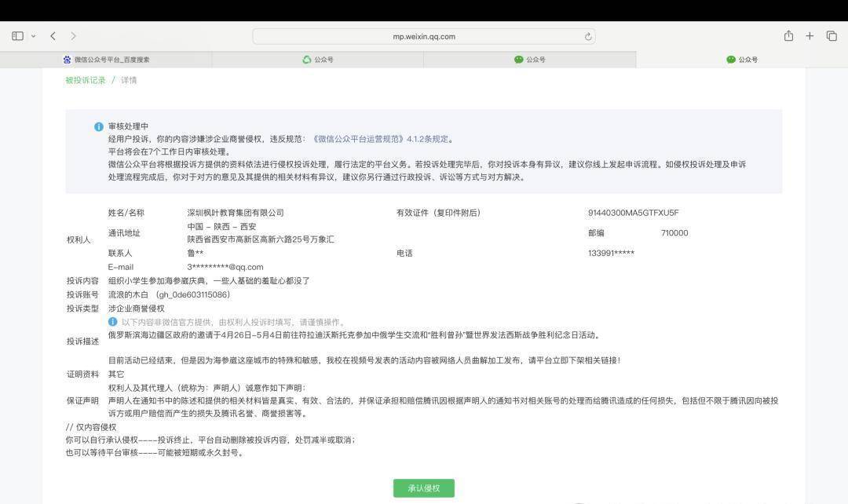
Task: Click the mp.weixin.qq.com address bar
Action: (x=424, y=36)
